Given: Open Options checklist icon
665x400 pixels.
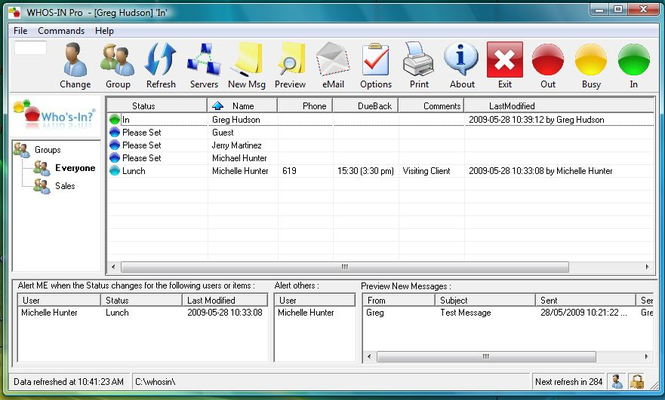Looking at the screenshot, I should tap(376, 63).
